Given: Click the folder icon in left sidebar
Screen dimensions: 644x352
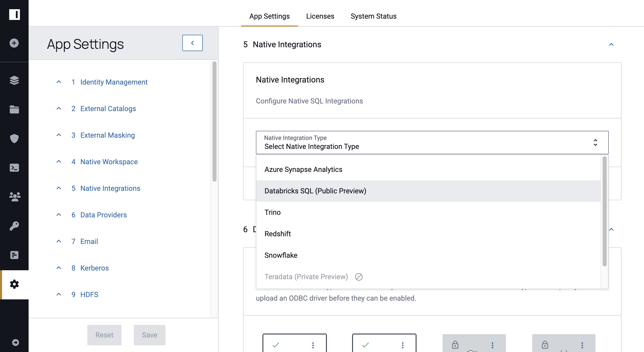Looking at the screenshot, I should coord(14,110).
